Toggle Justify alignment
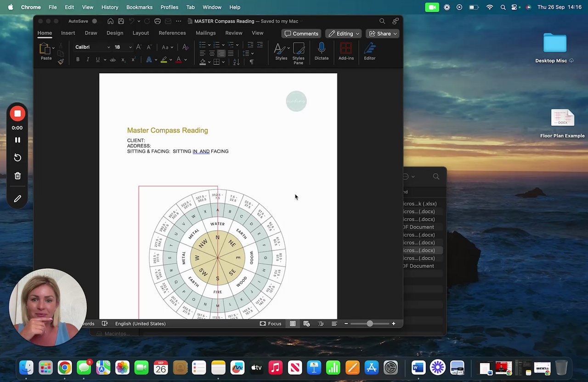Viewport: 588px width, 382px height. pos(231,53)
